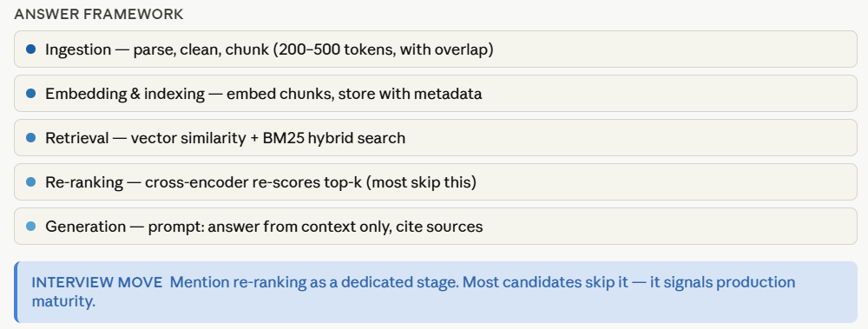Click the bullet dot next to Embedding & indexing
The height and width of the screenshot is (329, 868).
coord(31,94)
